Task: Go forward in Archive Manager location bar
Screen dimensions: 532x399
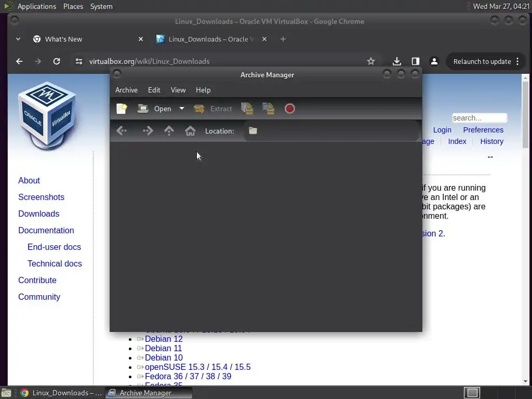Action: [148, 130]
